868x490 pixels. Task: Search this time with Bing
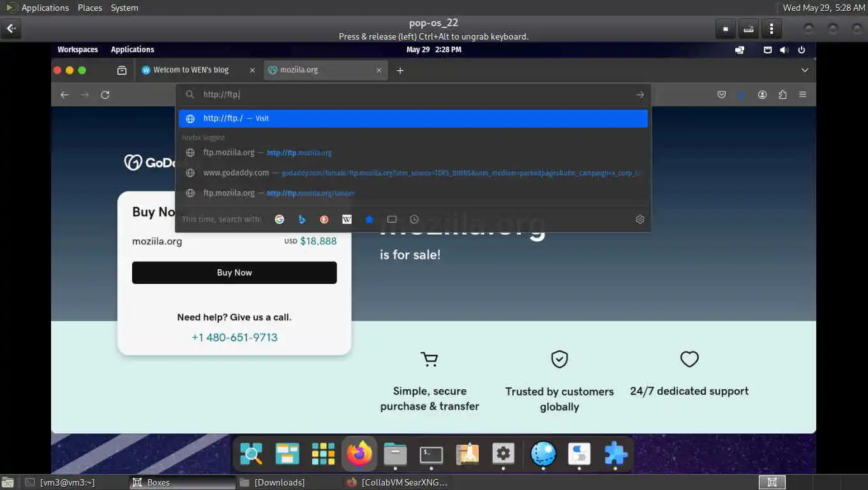pyautogui.click(x=302, y=219)
